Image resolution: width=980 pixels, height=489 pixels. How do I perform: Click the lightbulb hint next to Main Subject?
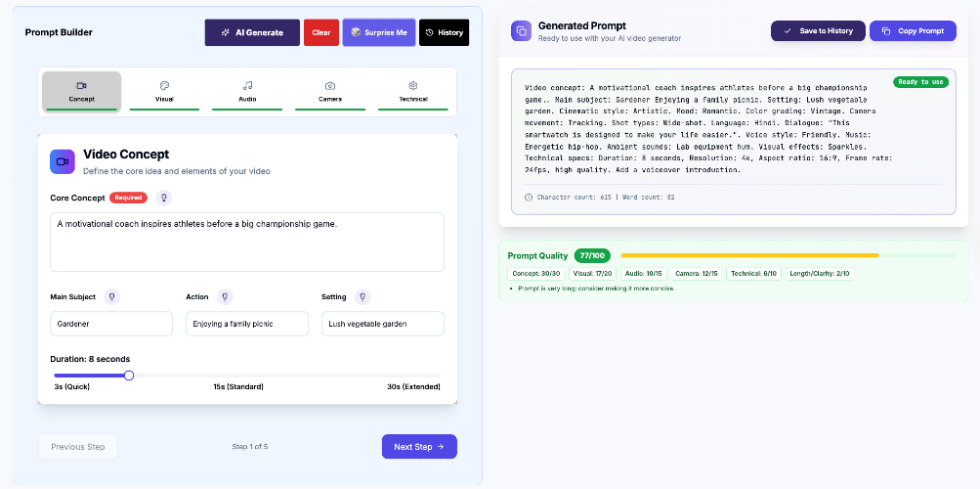111,296
